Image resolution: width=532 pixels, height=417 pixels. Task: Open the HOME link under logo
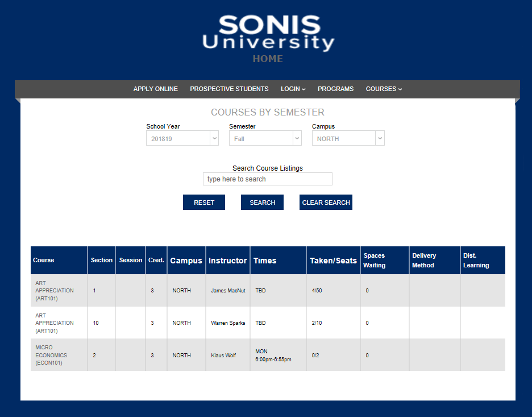tap(268, 59)
